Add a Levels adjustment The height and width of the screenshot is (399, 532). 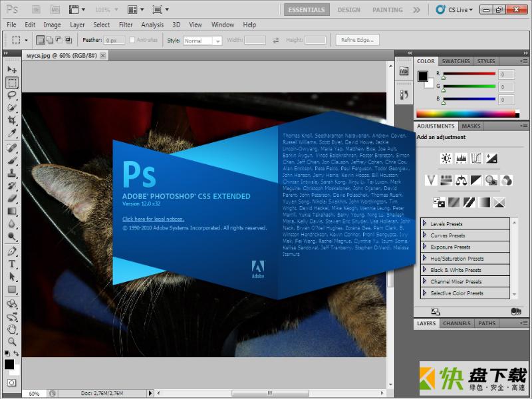click(461, 158)
